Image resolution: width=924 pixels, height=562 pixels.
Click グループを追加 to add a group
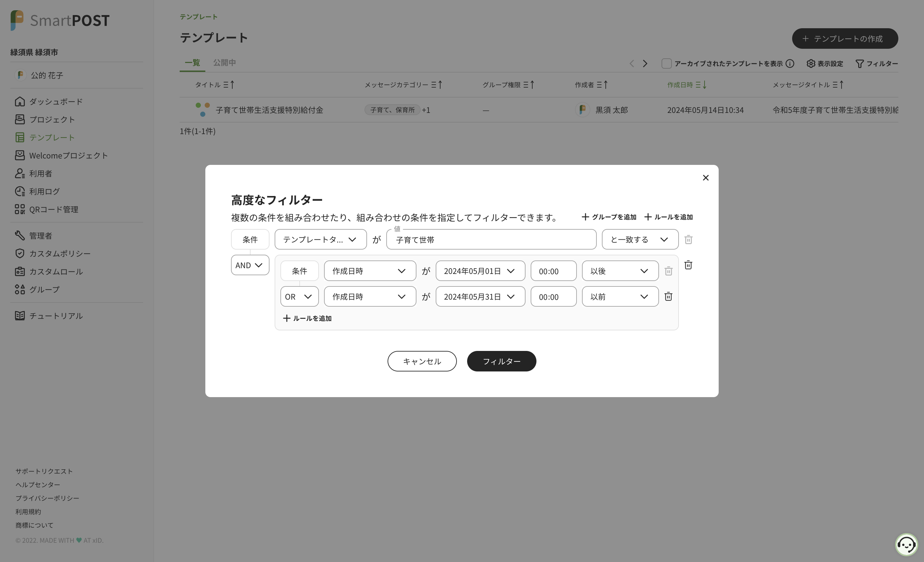click(x=609, y=217)
